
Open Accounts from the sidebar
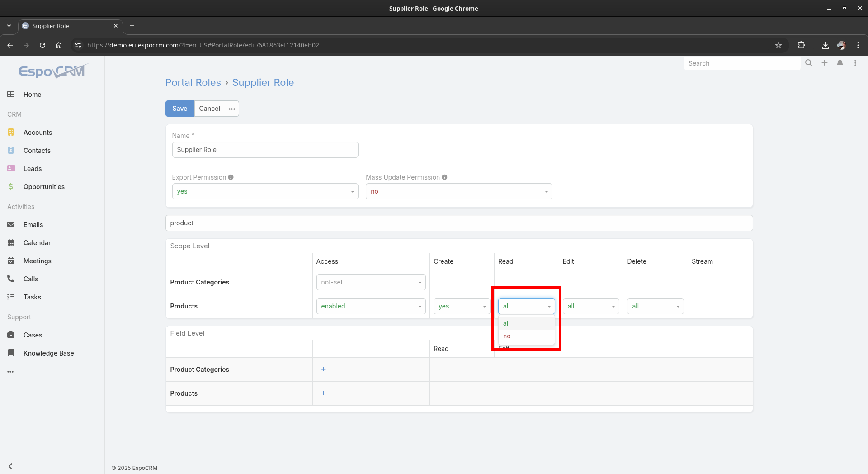point(38,133)
